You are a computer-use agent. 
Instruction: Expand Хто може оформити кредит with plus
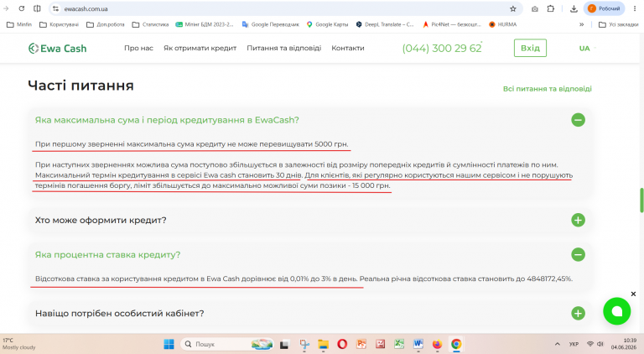pos(578,220)
